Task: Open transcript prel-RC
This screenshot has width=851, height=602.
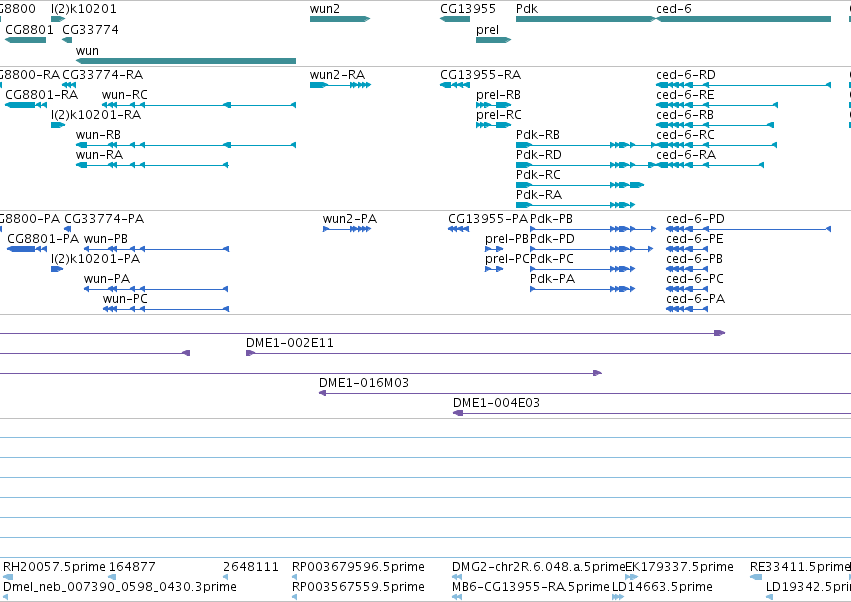Action: pyautogui.click(x=499, y=115)
